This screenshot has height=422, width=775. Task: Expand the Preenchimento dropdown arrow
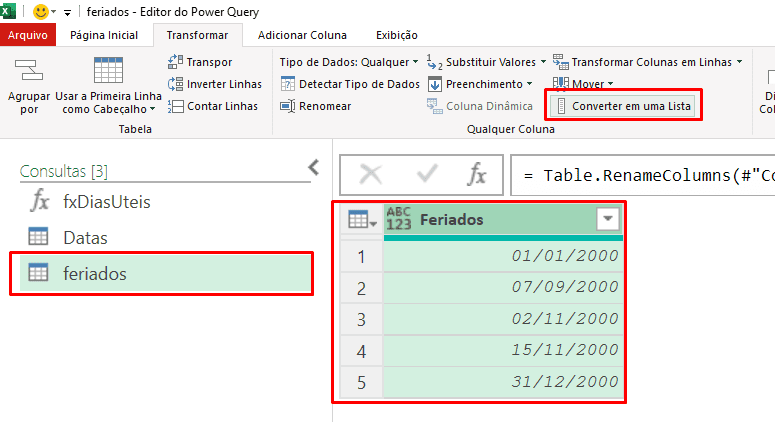tap(529, 84)
